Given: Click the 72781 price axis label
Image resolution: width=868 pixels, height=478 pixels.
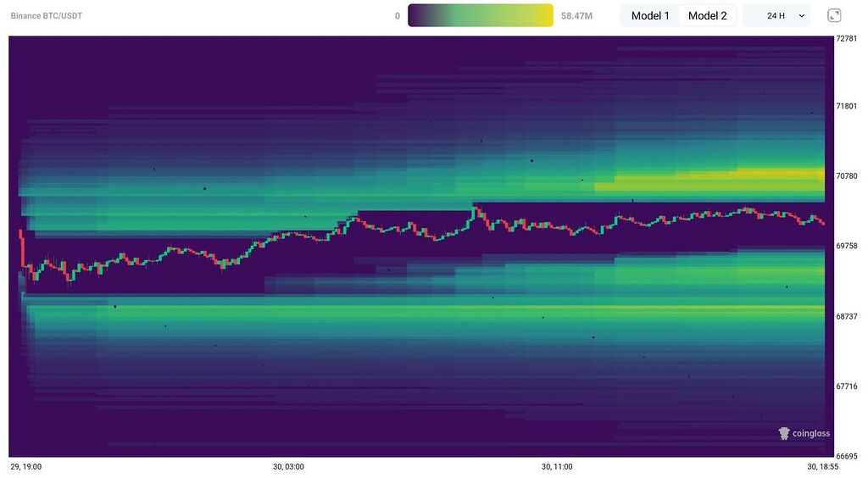Looking at the screenshot, I should (848, 38).
